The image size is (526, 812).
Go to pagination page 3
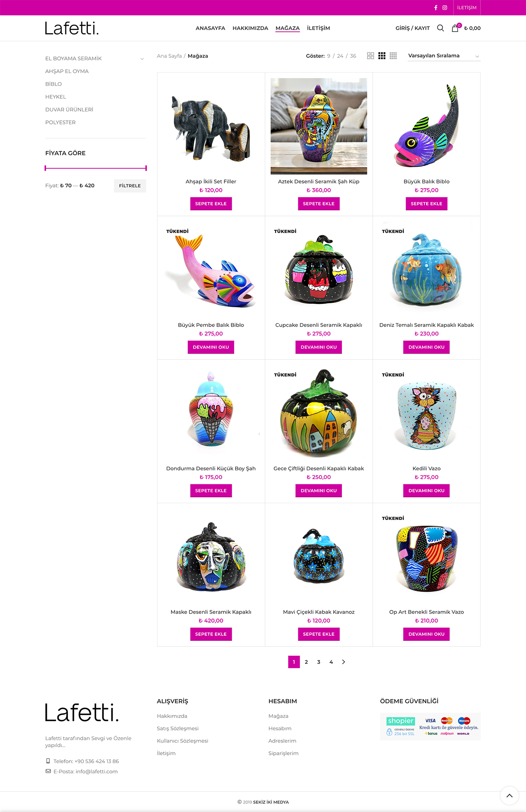pos(318,662)
